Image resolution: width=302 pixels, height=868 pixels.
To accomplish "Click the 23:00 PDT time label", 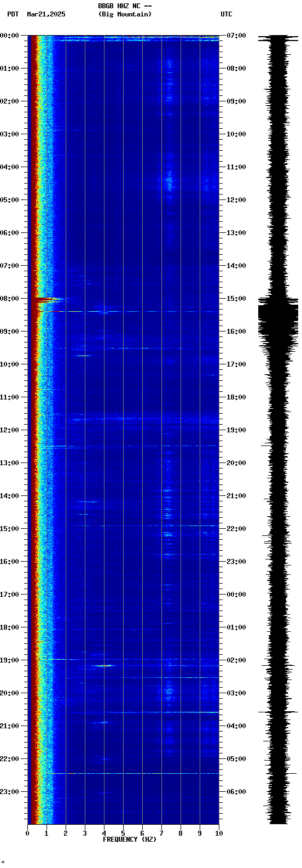I will point(10,792).
